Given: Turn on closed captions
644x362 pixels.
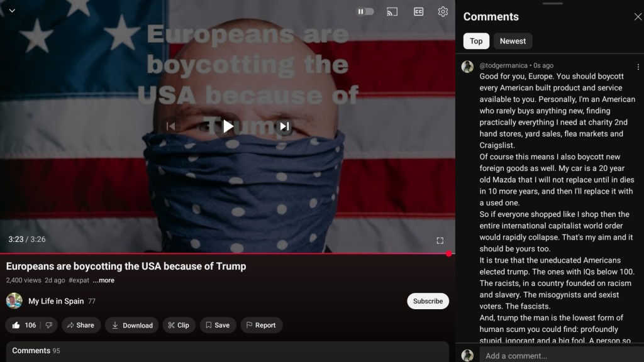Looking at the screenshot, I should click(418, 11).
